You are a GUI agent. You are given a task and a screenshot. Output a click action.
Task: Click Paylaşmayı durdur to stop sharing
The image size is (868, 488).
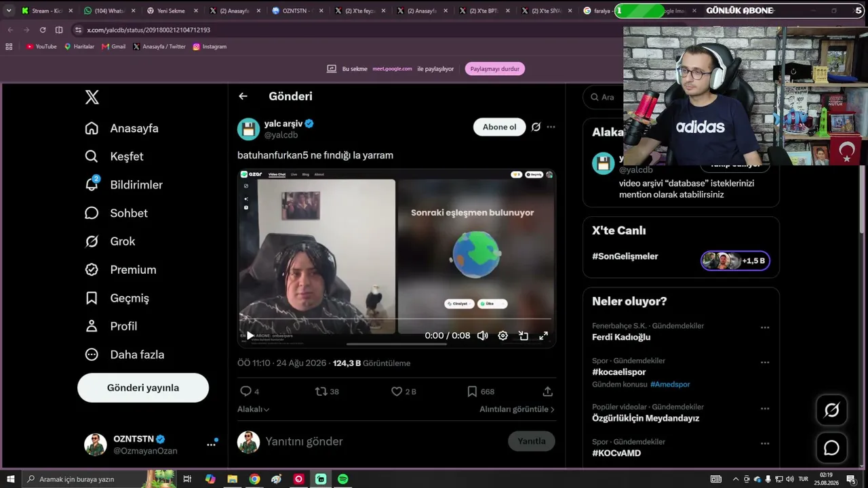click(495, 68)
